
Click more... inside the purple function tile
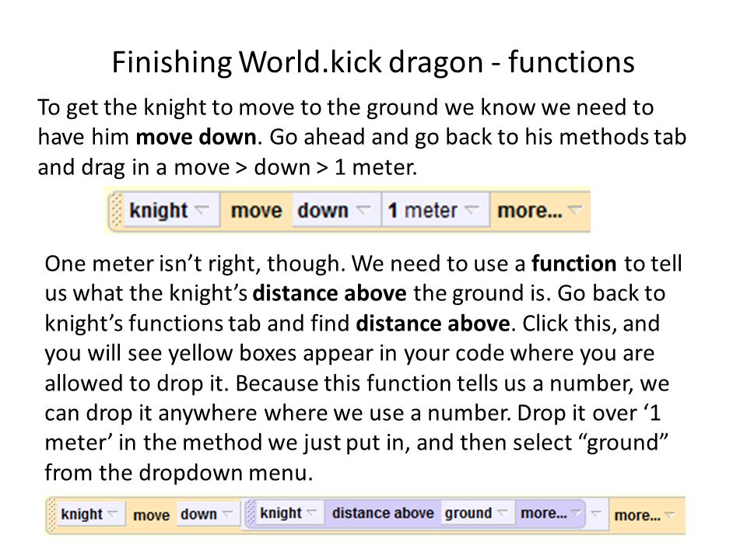[x=550, y=513]
